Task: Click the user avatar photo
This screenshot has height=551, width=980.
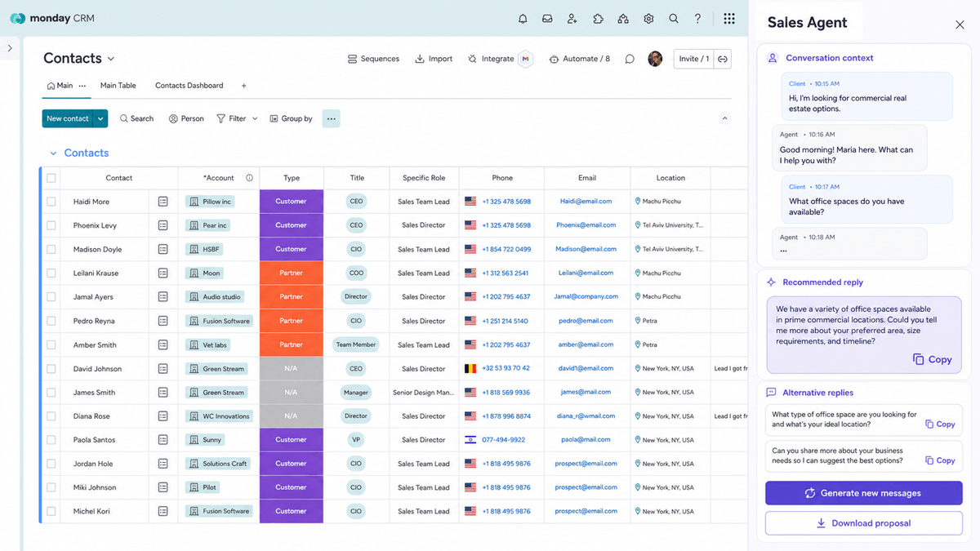Action: pos(655,59)
